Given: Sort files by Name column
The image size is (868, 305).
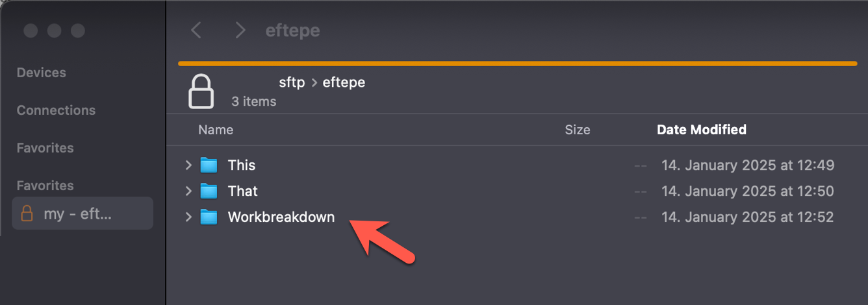Looking at the screenshot, I should pos(216,130).
